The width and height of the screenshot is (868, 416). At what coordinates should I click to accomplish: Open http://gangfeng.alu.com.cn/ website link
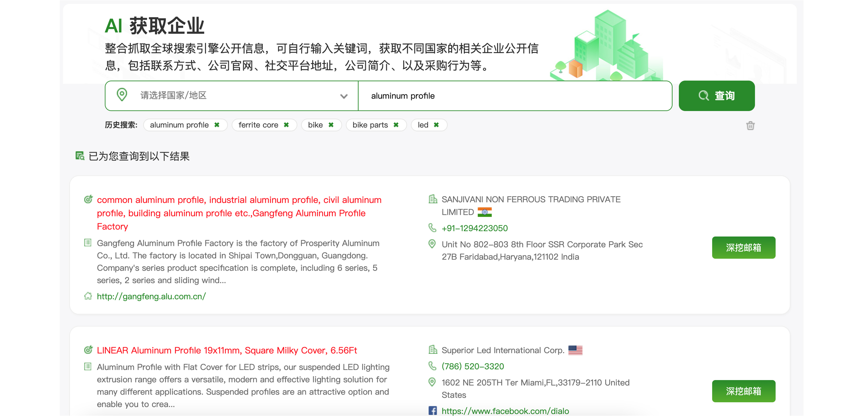point(151,297)
